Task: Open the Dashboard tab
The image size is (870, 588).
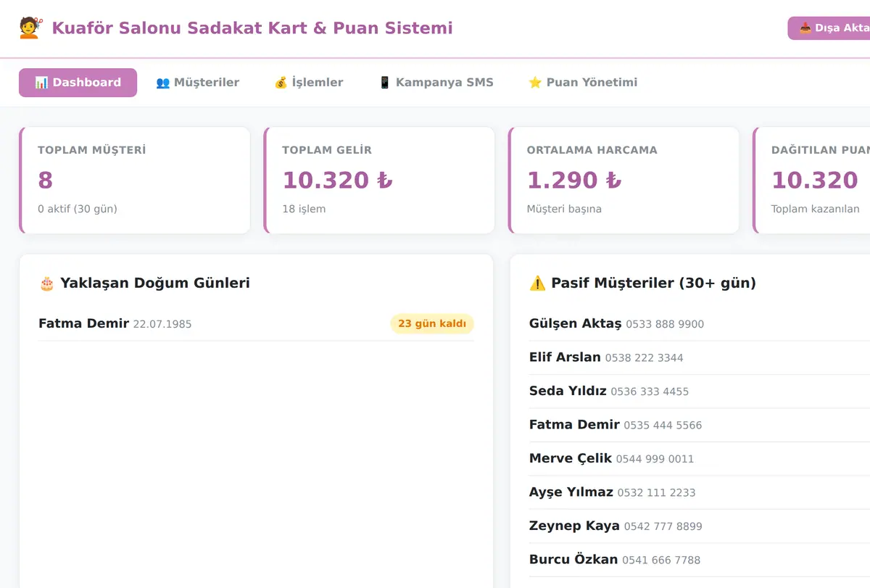Action: coord(78,83)
